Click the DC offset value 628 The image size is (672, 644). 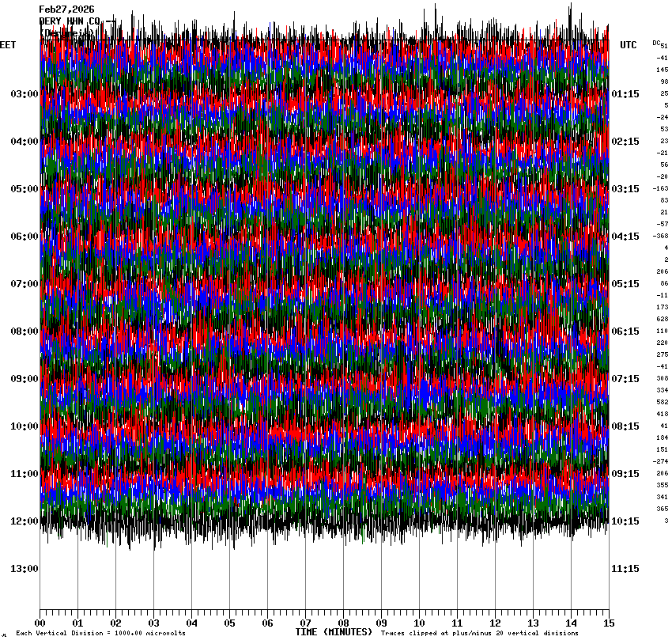(x=662, y=319)
